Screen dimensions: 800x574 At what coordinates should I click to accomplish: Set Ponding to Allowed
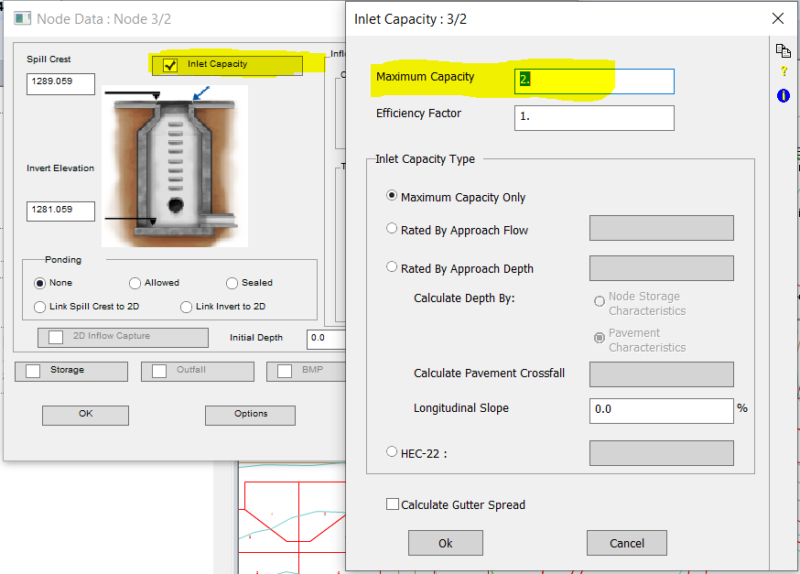[x=135, y=283]
